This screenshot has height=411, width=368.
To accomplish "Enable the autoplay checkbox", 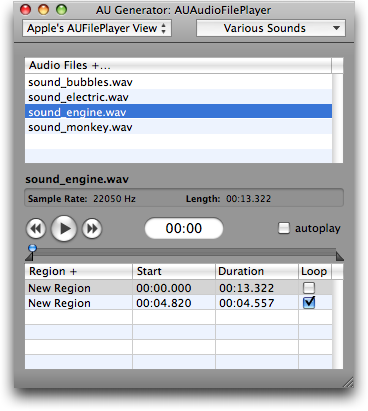I will [284, 228].
